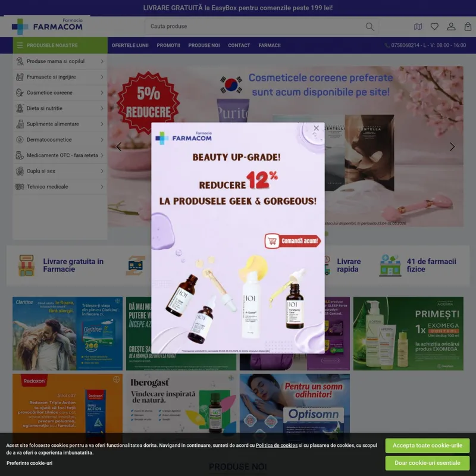Image resolution: width=476 pixels, height=476 pixels.
Task: Click the phone number 0758068214 link
Action: coord(405,45)
